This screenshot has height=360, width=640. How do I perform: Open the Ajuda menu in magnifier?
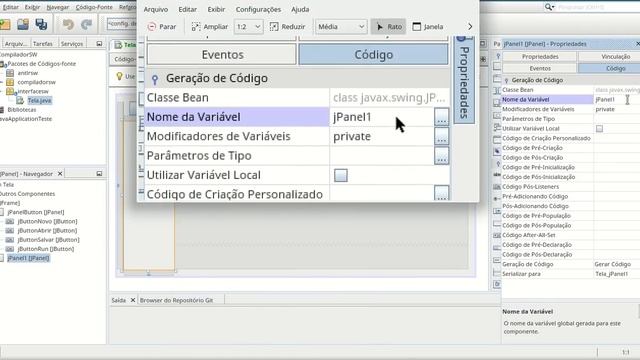click(x=300, y=9)
